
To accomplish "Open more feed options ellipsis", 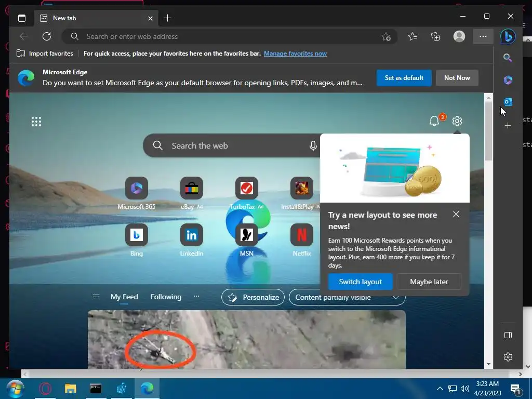I will click(196, 296).
